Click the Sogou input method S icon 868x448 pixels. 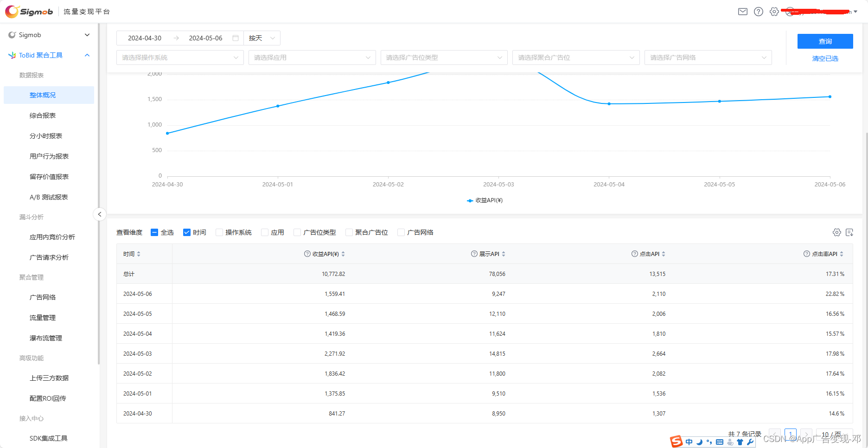677,442
